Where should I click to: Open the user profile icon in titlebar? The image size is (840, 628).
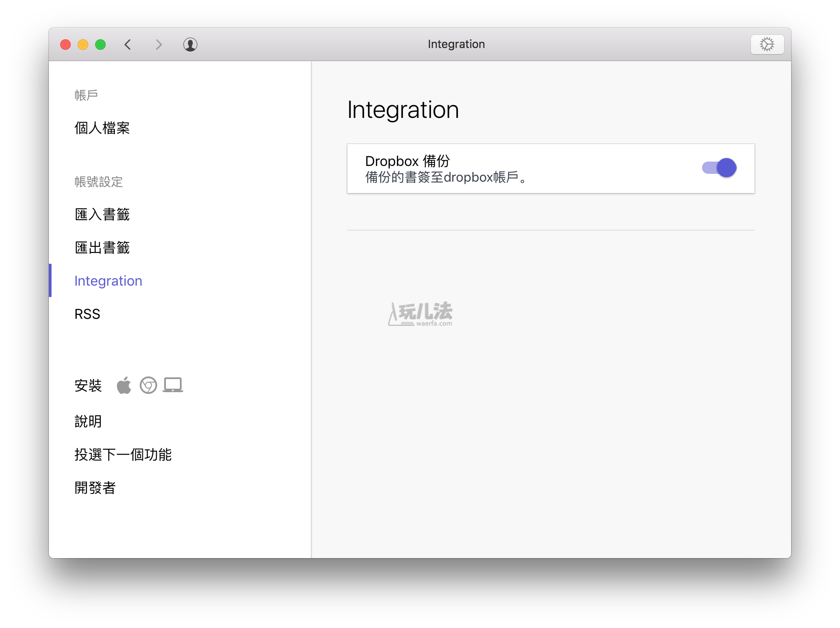coord(190,45)
